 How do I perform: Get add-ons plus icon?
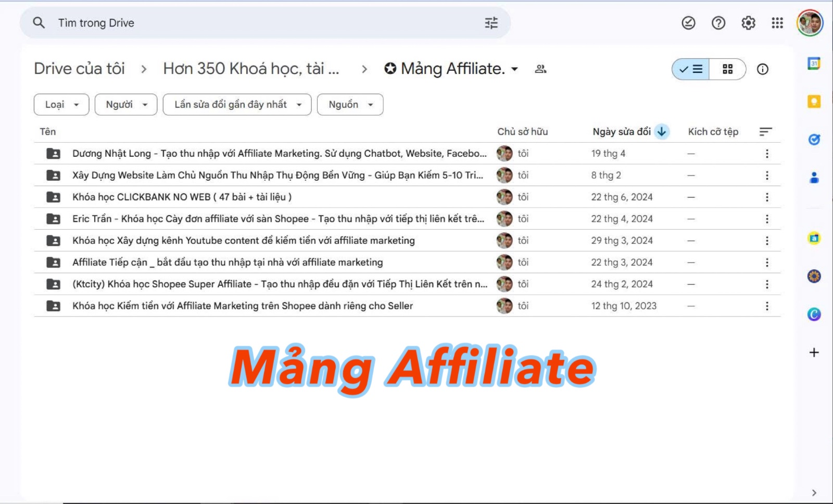pyautogui.click(x=814, y=352)
